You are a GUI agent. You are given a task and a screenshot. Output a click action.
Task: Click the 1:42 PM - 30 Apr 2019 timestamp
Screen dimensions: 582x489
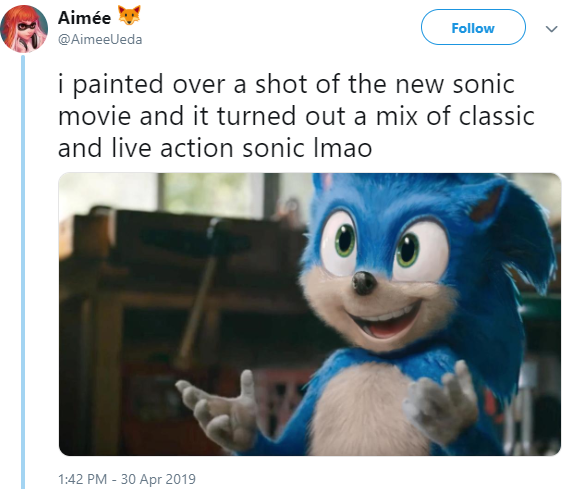click(127, 479)
